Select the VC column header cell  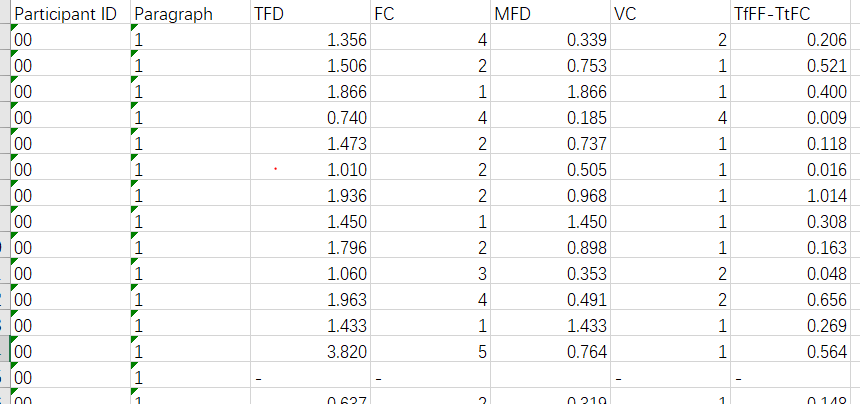tap(671, 12)
